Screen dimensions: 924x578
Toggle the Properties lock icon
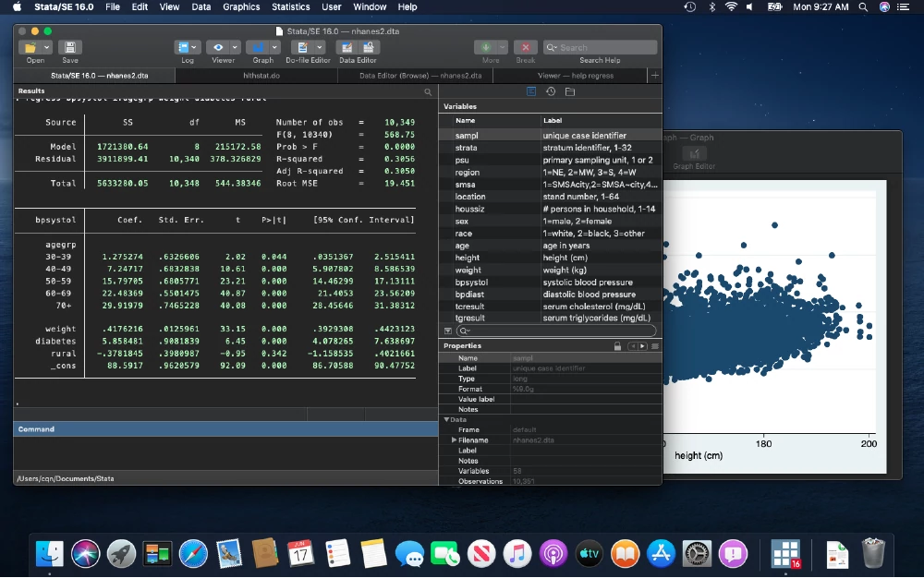pos(617,346)
